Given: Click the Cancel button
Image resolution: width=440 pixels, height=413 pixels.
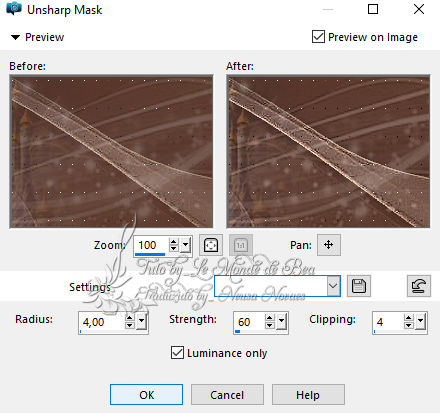Looking at the screenshot, I should pos(227,395).
